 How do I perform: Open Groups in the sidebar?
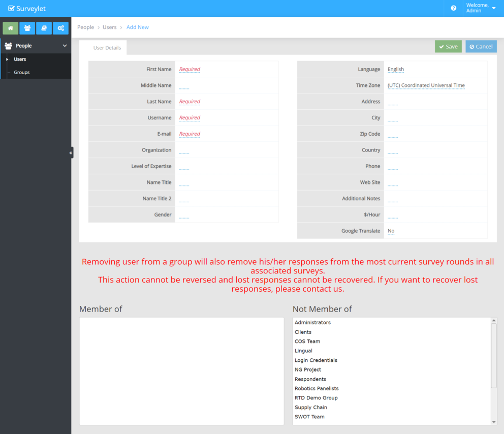tap(21, 72)
